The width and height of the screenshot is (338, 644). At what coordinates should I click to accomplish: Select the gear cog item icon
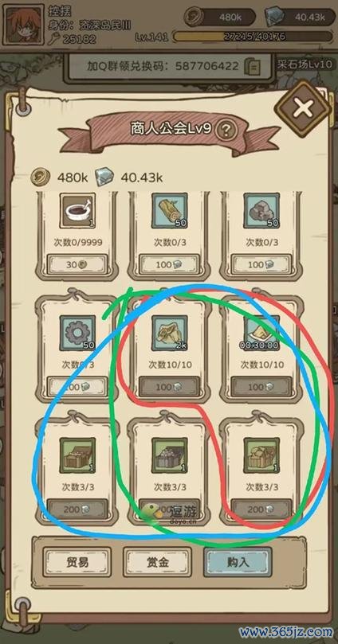[77, 333]
